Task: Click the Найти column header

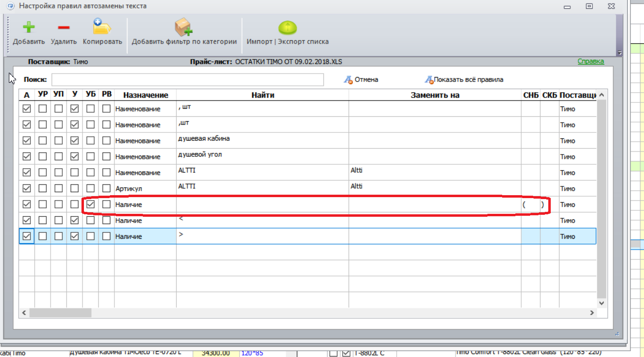Action: [x=263, y=95]
